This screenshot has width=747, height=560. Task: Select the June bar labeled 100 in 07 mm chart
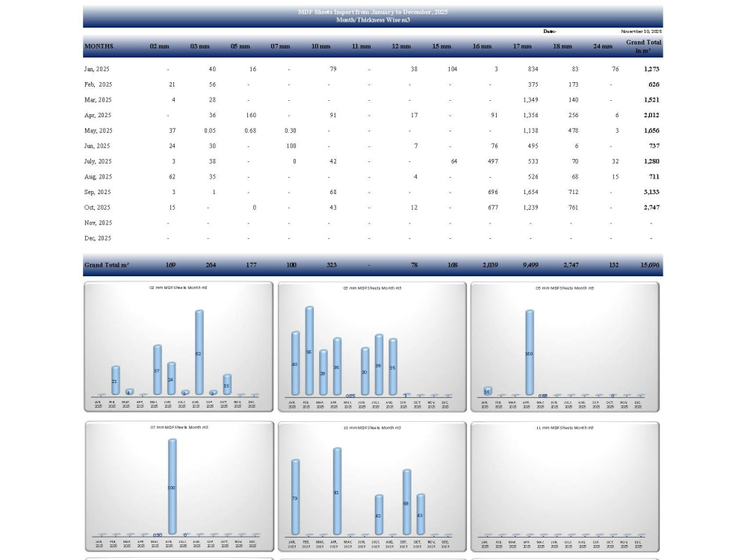(x=172, y=487)
